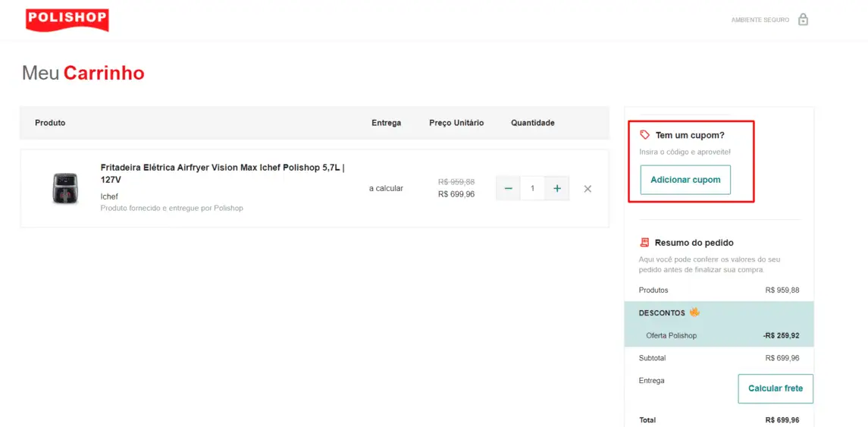Remove the Airfryer from cart with X
Viewport: 868px width, 427px height.
[588, 189]
